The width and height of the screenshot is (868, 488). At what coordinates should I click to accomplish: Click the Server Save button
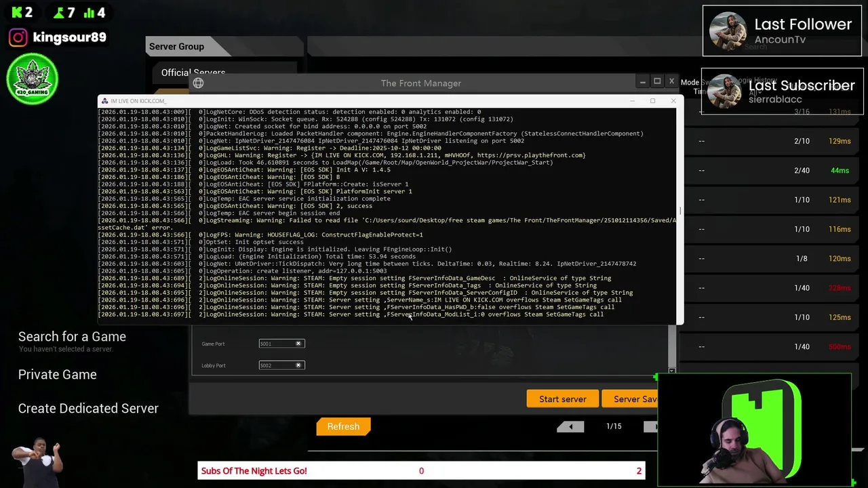(x=630, y=399)
